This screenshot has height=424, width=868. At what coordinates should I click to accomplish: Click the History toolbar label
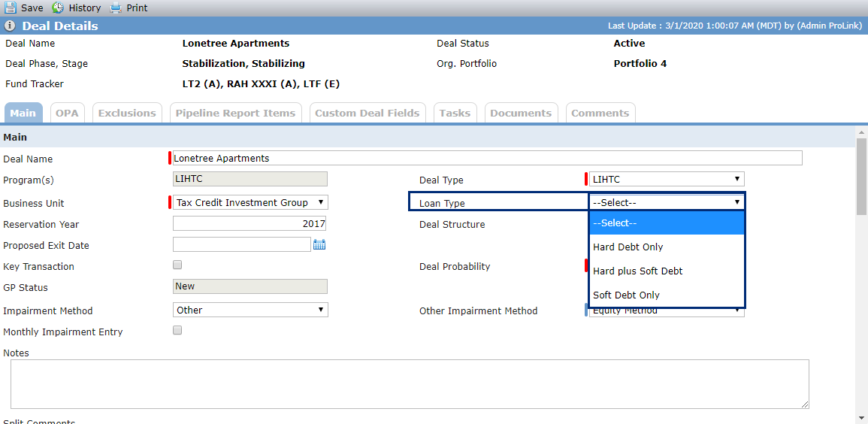tap(85, 8)
